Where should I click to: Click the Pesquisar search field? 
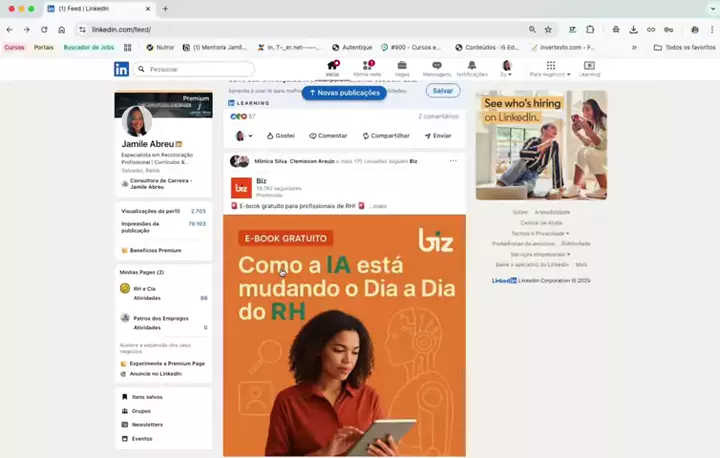point(198,69)
